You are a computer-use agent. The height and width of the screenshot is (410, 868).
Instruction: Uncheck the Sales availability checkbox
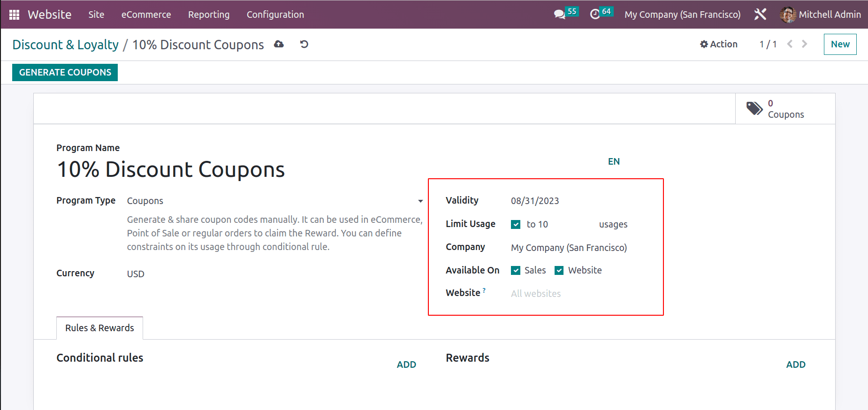pos(516,270)
